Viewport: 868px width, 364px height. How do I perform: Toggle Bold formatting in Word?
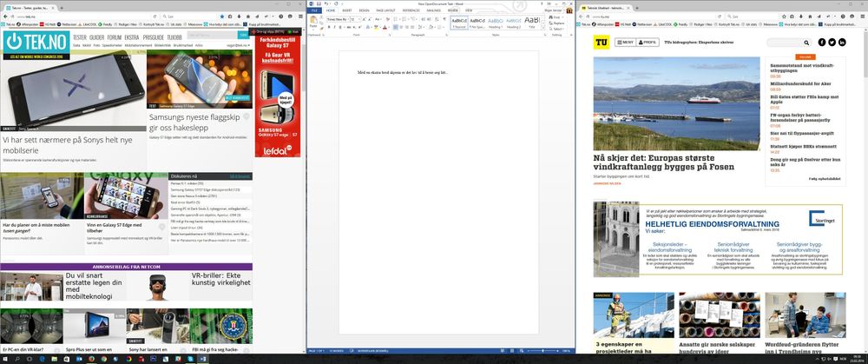click(329, 27)
